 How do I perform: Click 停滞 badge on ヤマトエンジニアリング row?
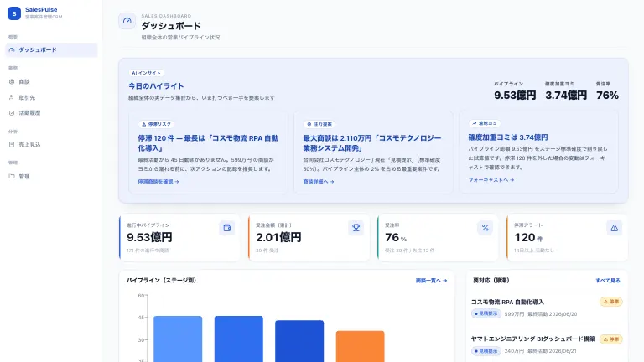coord(611,339)
